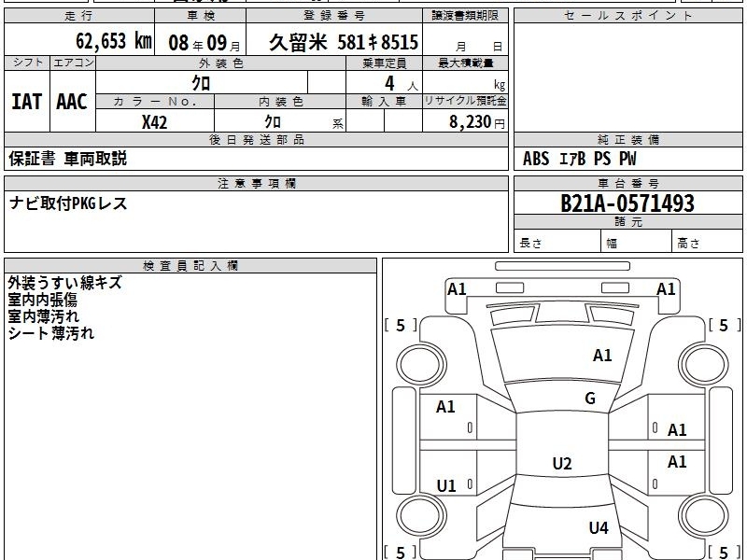Click the 車検 header cell

coord(200,16)
